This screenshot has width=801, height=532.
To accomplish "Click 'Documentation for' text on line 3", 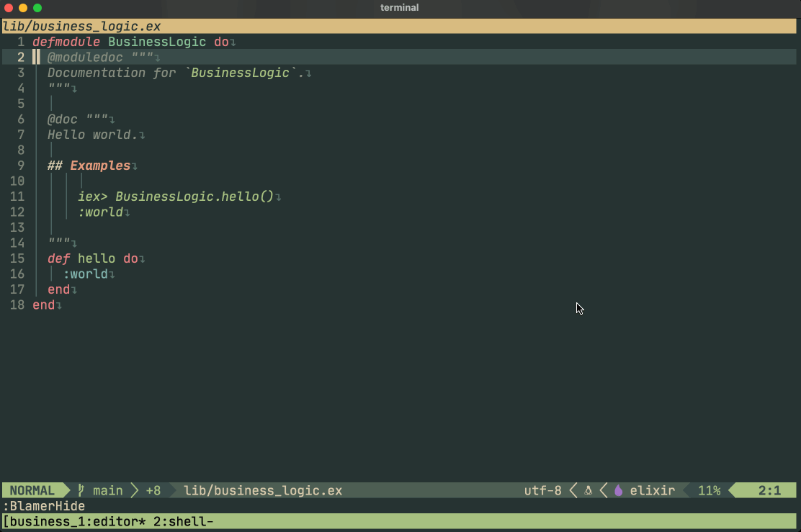I will click(112, 73).
